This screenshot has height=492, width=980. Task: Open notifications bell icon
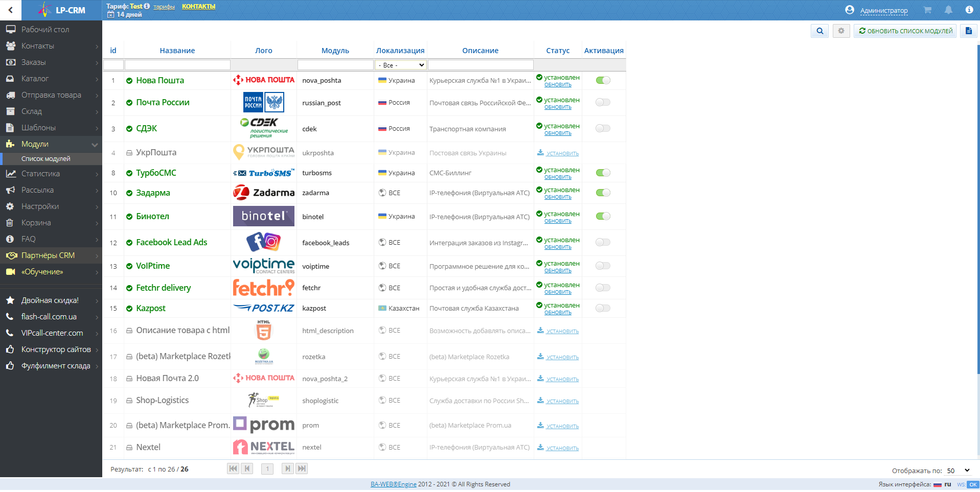pos(948,10)
